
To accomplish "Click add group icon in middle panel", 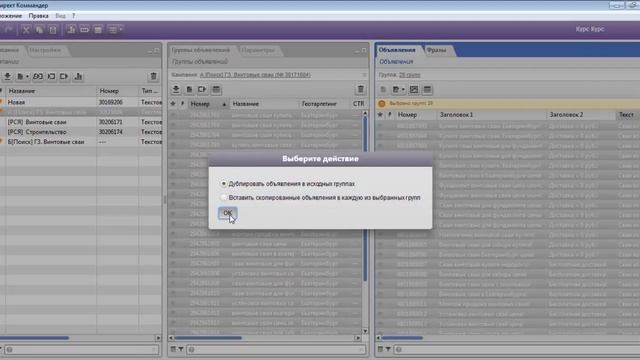I will click(189, 89).
